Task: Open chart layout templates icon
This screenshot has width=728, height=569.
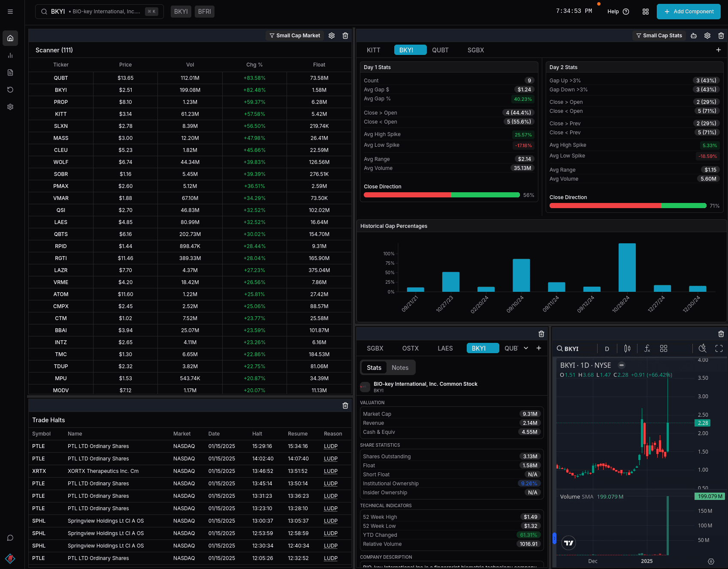Action: [664, 348]
